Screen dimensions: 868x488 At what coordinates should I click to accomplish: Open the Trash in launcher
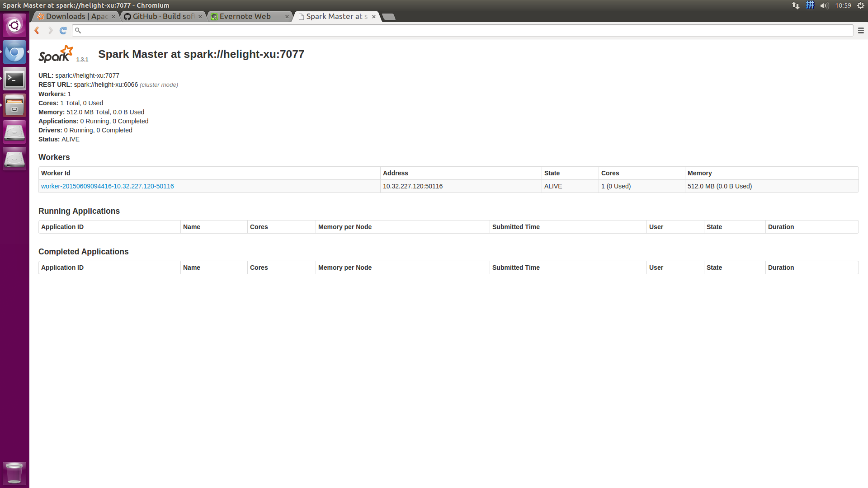pos(14,473)
